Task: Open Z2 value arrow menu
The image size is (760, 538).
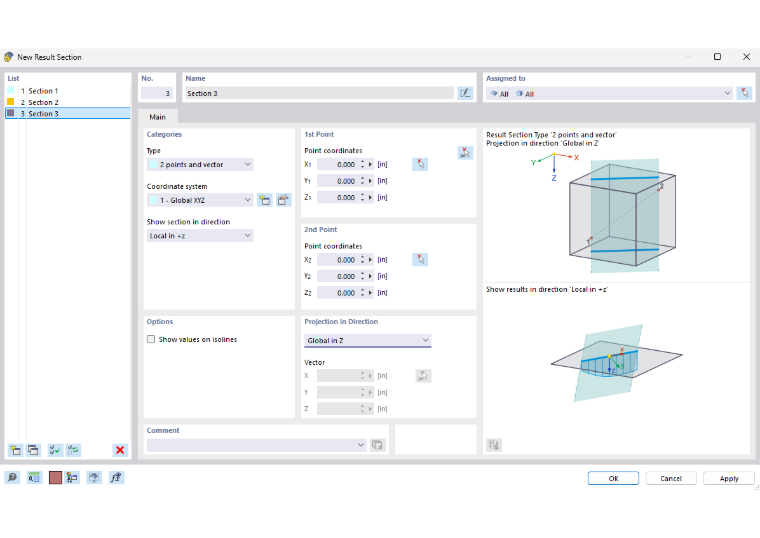Action: (371, 293)
